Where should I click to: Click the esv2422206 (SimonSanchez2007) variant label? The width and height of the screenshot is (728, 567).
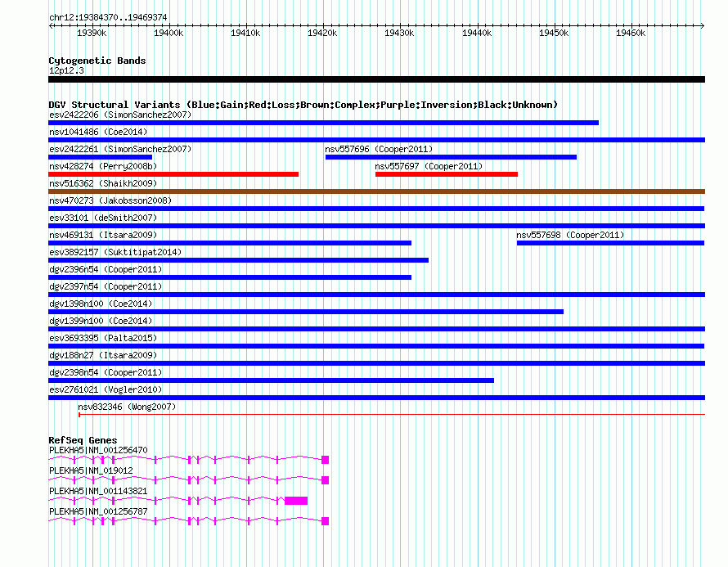[120, 115]
